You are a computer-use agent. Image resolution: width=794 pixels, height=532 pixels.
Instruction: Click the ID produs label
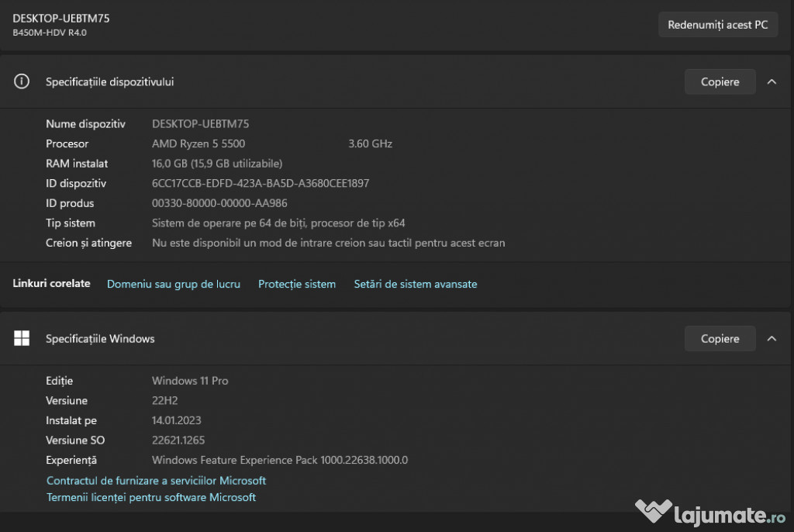pyautogui.click(x=70, y=202)
